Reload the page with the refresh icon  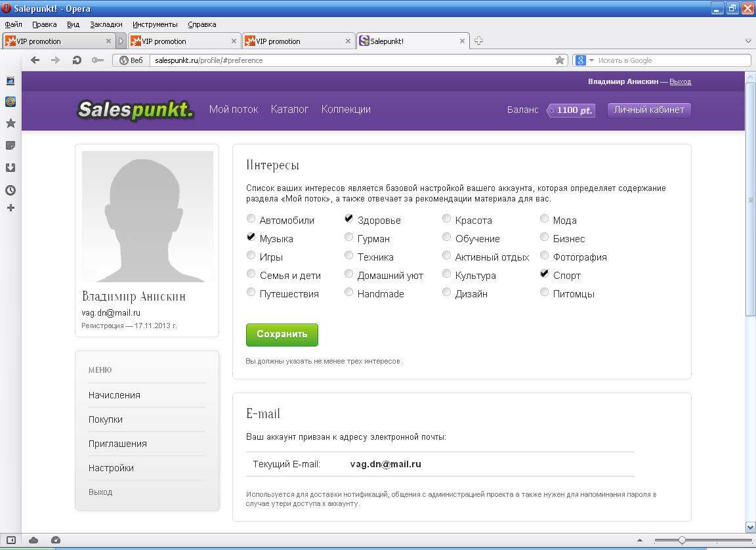(x=77, y=60)
